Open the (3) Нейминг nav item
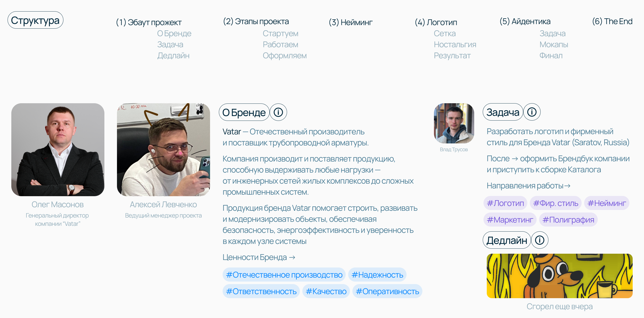 (351, 22)
